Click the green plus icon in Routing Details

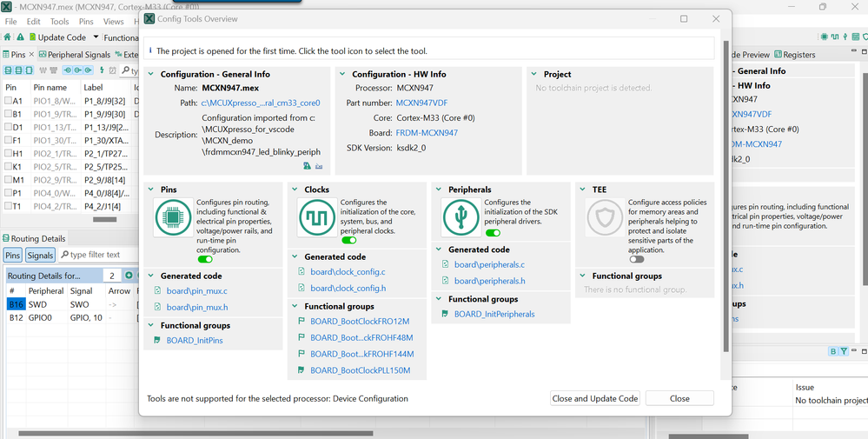[129, 276]
